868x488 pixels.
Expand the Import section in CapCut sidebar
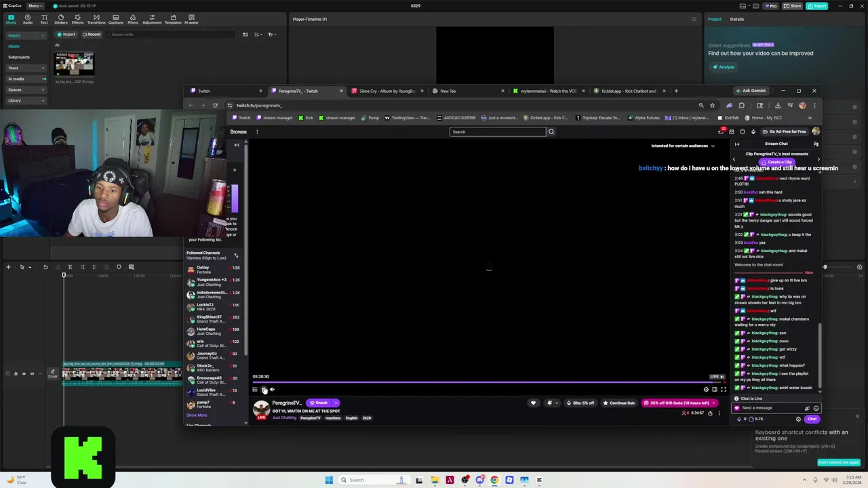pyautogui.click(x=26, y=35)
